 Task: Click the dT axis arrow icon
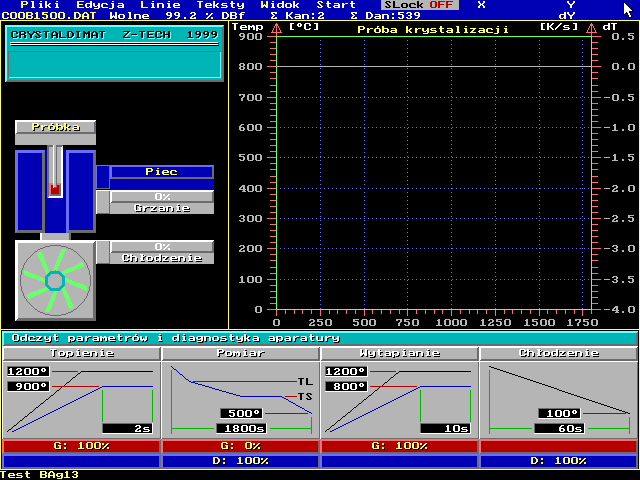click(591, 28)
